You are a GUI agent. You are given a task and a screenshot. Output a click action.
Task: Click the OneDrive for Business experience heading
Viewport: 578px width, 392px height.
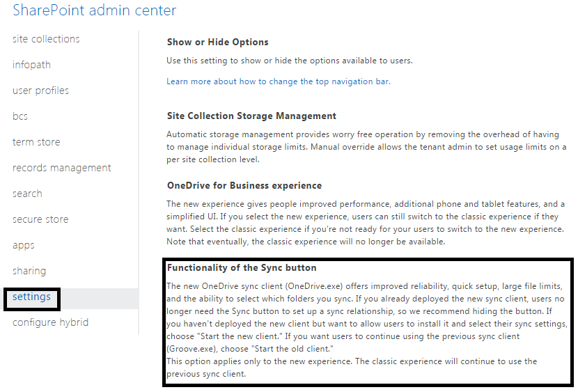[244, 186]
